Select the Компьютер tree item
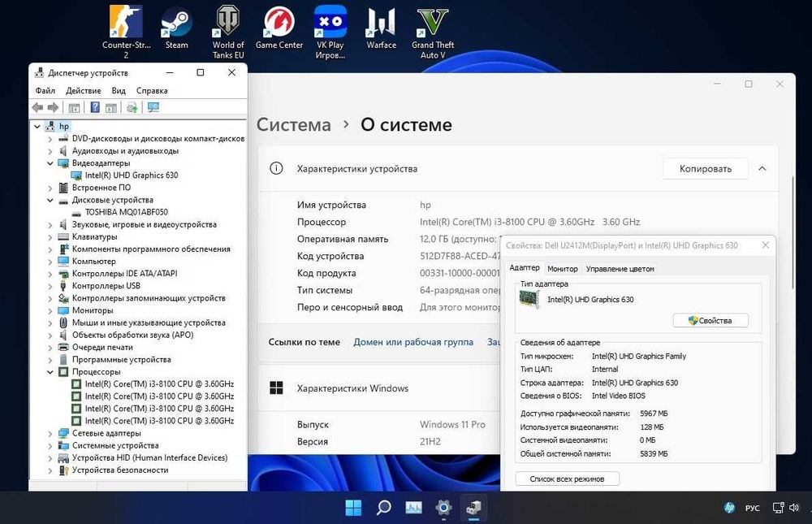 [93, 262]
